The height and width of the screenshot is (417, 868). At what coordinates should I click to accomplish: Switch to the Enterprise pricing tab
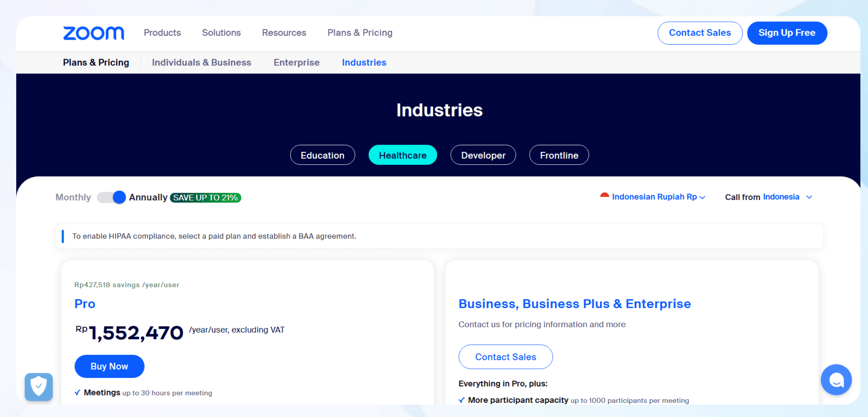point(296,63)
